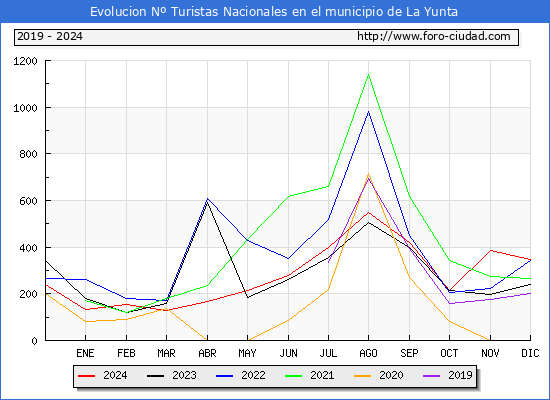Click the MAR month axis label
This screenshot has width=550, height=400.
[166, 353]
